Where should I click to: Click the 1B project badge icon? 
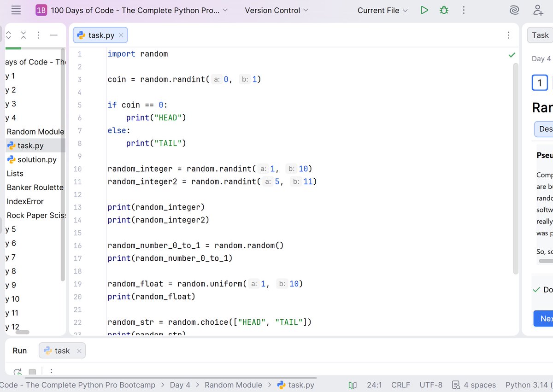coord(41,10)
